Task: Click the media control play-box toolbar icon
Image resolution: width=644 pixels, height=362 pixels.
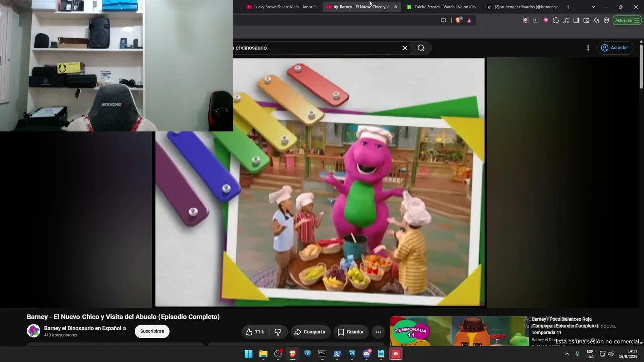Action: (x=536, y=20)
